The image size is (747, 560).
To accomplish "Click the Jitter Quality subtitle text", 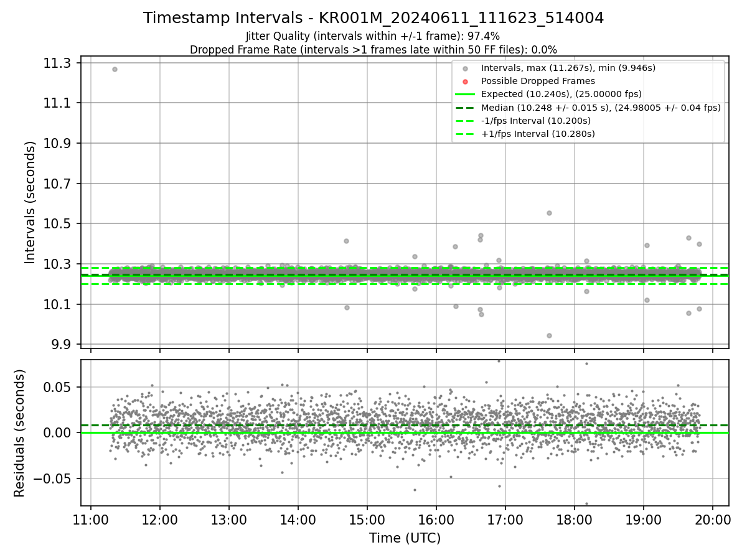I will pyautogui.click(x=373, y=36).
